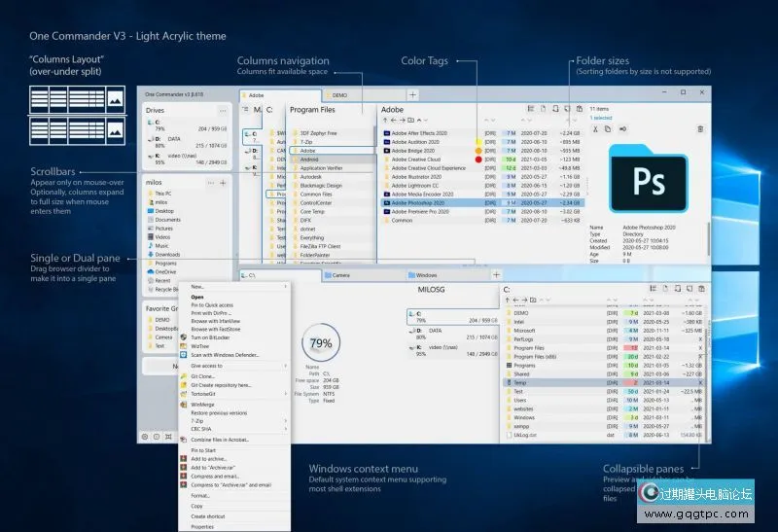Viewport: 778px width, 532px height.
Task: Click the Recycle Bin sidebar item
Action: pyautogui.click(x=165, y=289)
